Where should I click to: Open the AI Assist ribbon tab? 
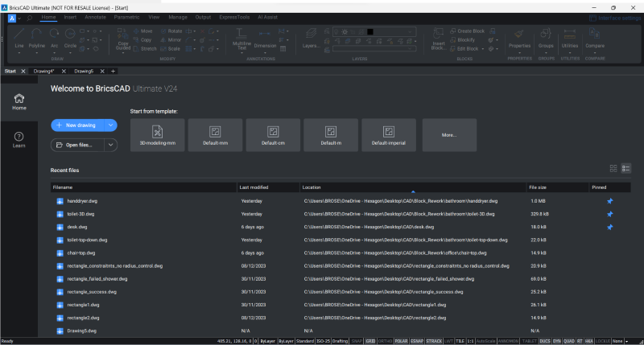click(267, 17)
